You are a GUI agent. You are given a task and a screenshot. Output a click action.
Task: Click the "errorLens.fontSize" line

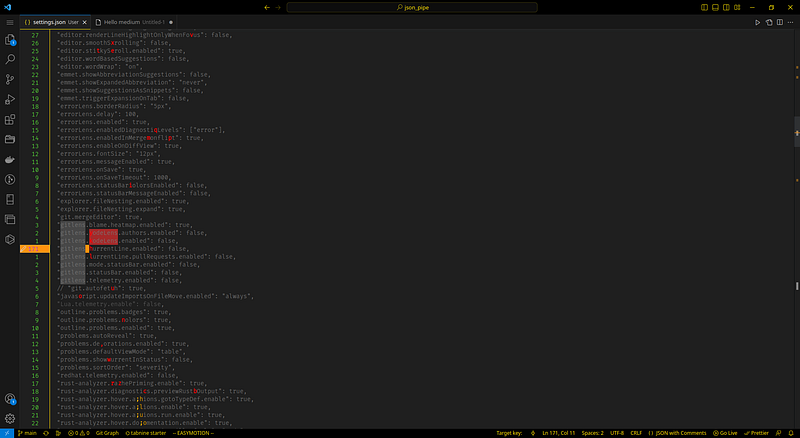coord(109,154)
